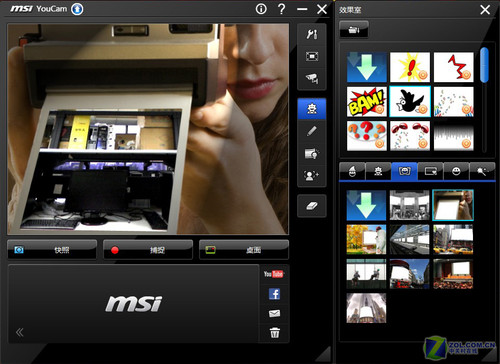The image size is (500, 364).
Task: Open the selected scenes effects tab
Action: tap(404, 171)
